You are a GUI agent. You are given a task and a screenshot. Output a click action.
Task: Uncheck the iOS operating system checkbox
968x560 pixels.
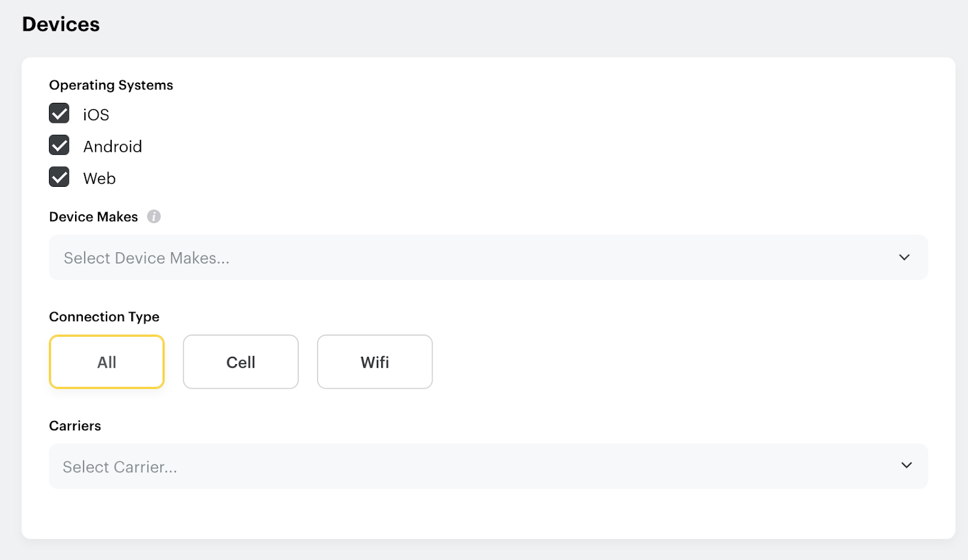coord(59,114)
